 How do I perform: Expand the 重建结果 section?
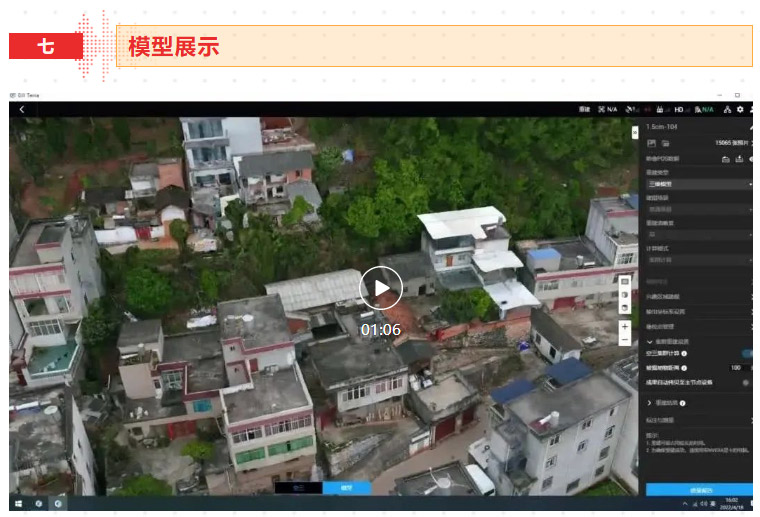(x=650, y=403)
